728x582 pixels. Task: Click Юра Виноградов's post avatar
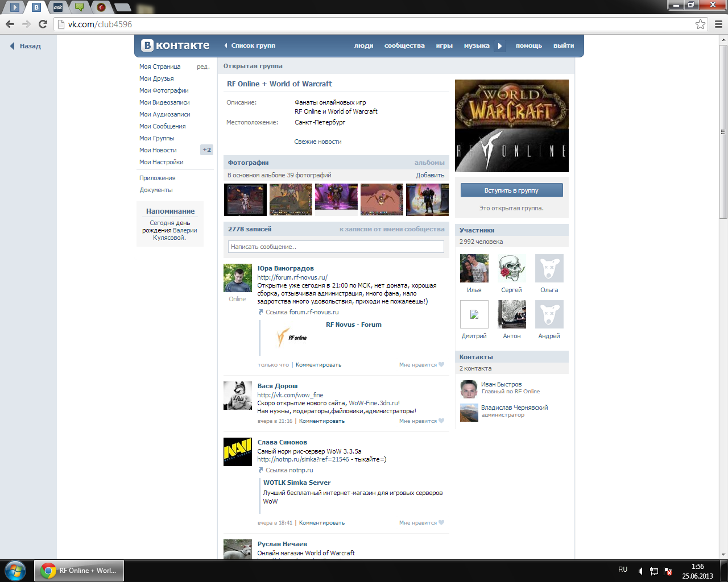pyautogui.click(x=238, y=278)
